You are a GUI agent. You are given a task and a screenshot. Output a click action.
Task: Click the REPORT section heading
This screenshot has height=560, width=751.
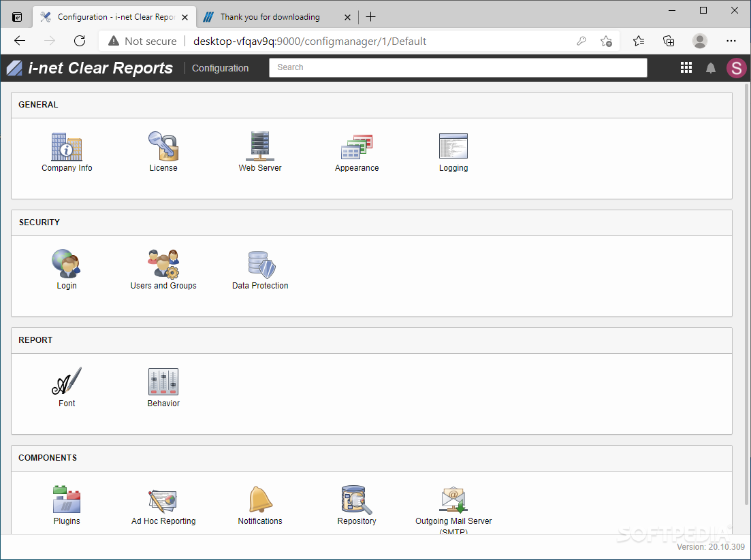35,340
